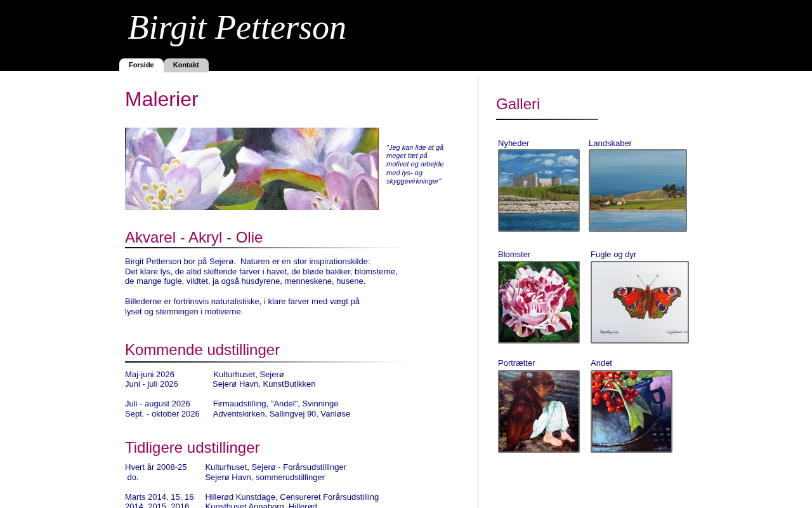Open the Landskaber gallery link
The width and height of the screenshot is (812, 508).
pos(610,144)
